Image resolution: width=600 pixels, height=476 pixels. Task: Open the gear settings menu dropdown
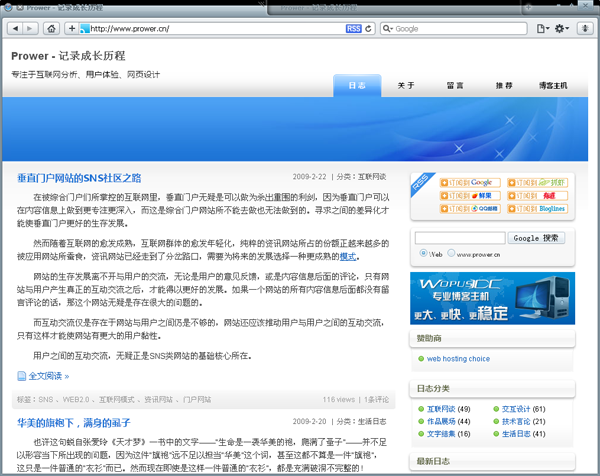coord(562,29)
